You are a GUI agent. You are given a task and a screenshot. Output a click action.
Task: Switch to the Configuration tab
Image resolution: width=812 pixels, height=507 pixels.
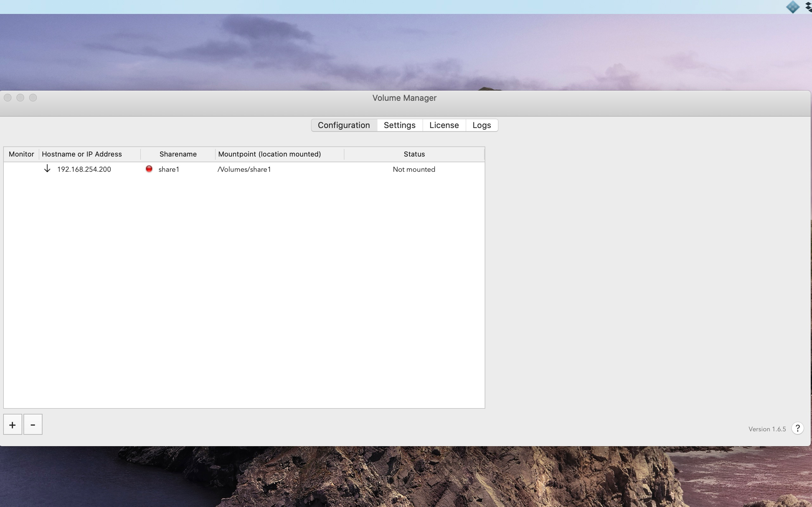tap(344, 125)
